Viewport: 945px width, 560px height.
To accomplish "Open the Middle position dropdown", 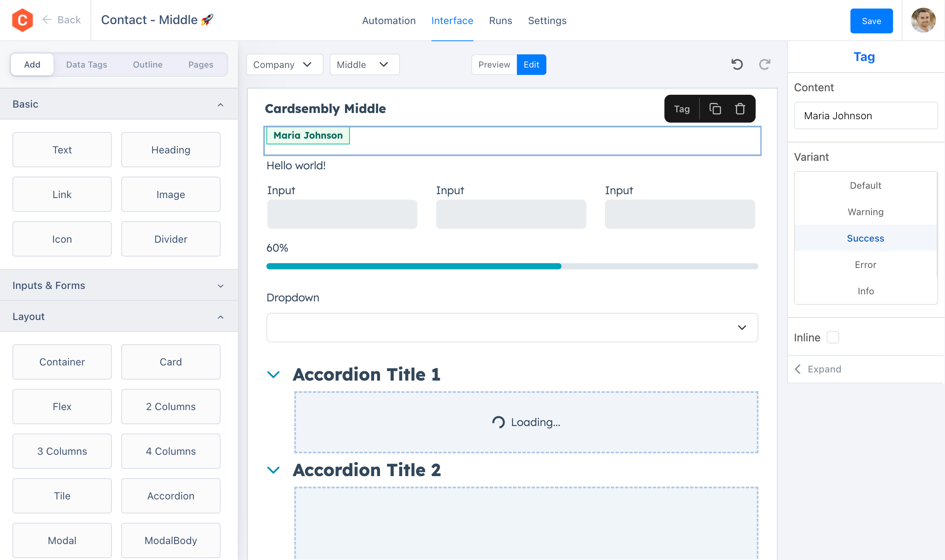I will pyautogui.click(x=364, y=65).
